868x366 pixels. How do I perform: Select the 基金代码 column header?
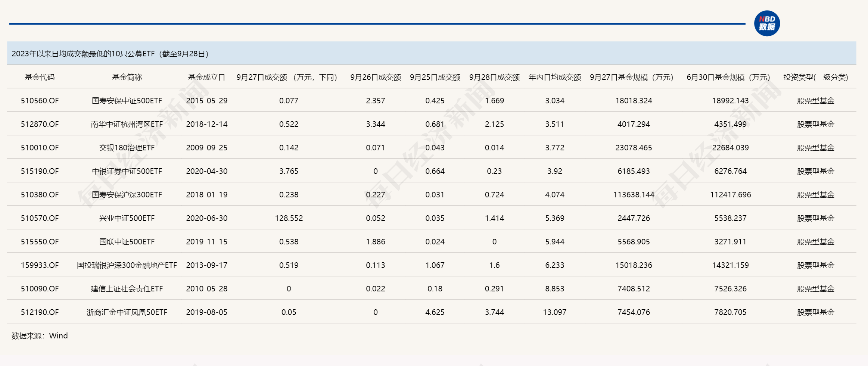click(40, 77)
